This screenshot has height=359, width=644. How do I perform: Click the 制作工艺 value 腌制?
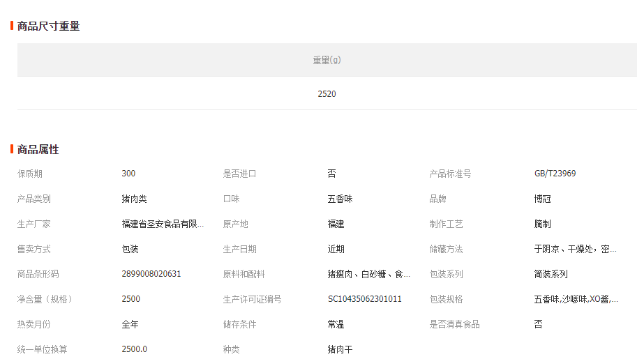(x=542, y=224)
